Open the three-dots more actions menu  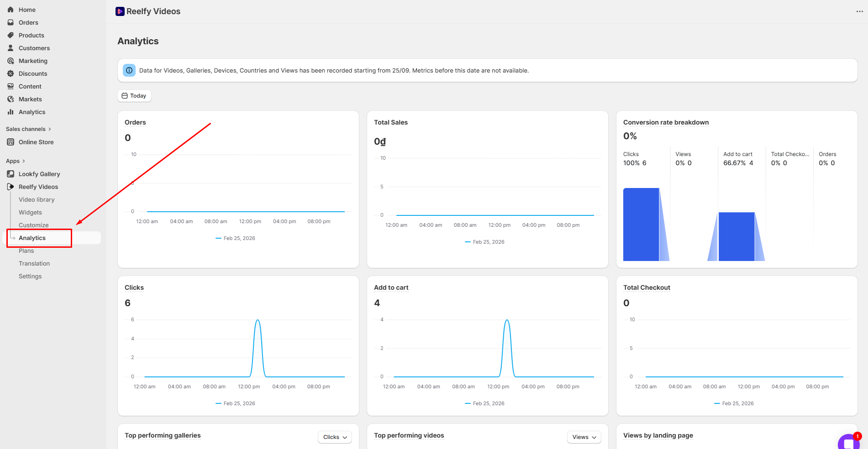click(859, 11)
